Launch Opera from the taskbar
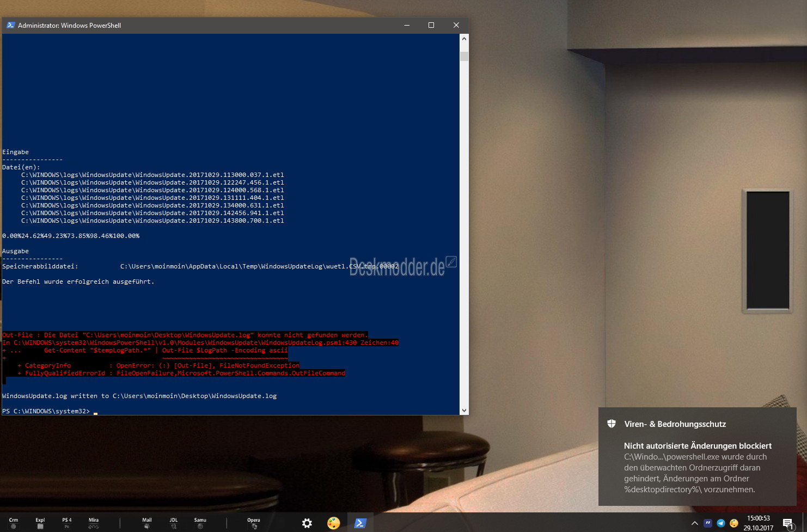807x532 pixels. click(254, 523)
